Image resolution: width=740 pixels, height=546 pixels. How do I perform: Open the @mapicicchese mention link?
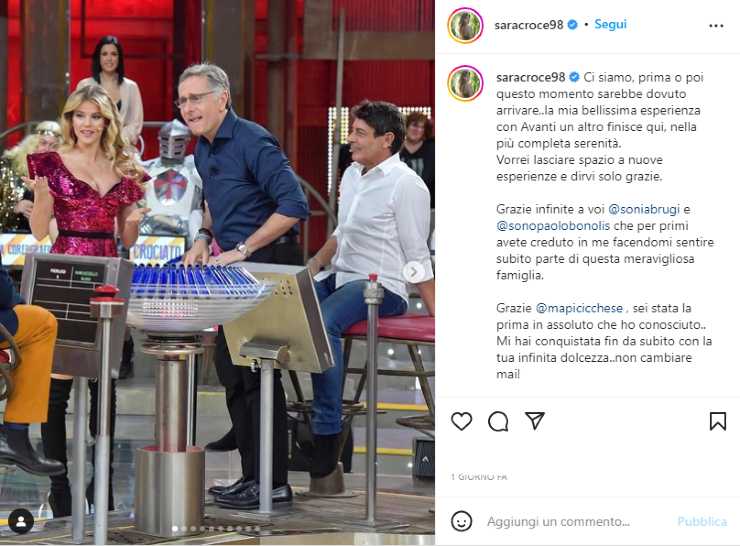(x=580, y=308)
